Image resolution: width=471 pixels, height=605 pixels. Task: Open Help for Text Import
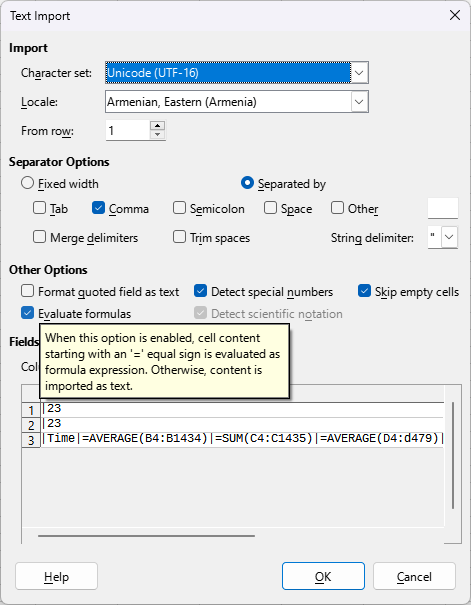pos(56,576)
